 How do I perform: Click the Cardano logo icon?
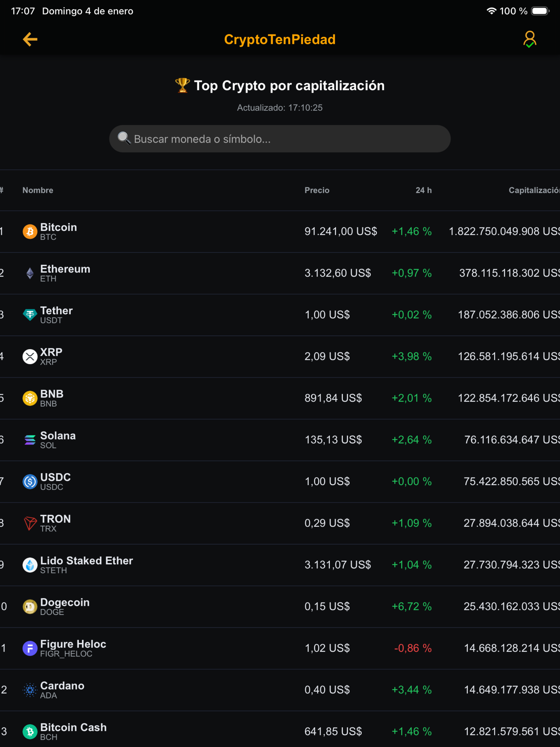(30, 690)
